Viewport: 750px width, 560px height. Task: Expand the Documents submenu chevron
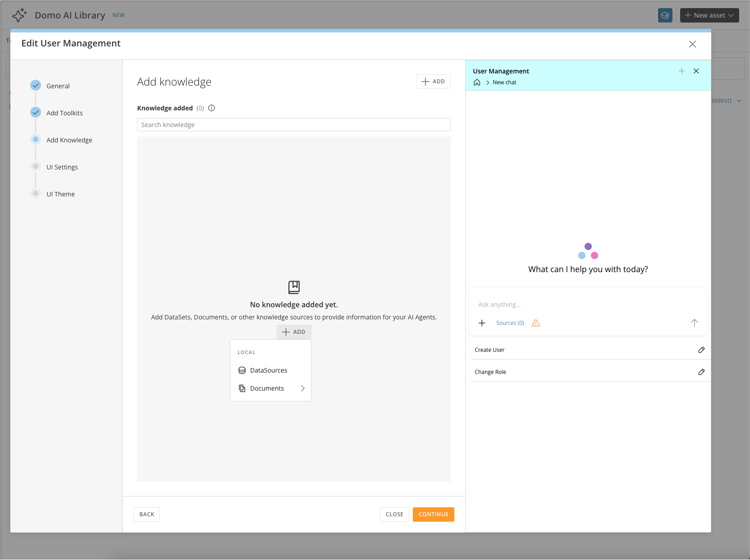coord(303,388)
